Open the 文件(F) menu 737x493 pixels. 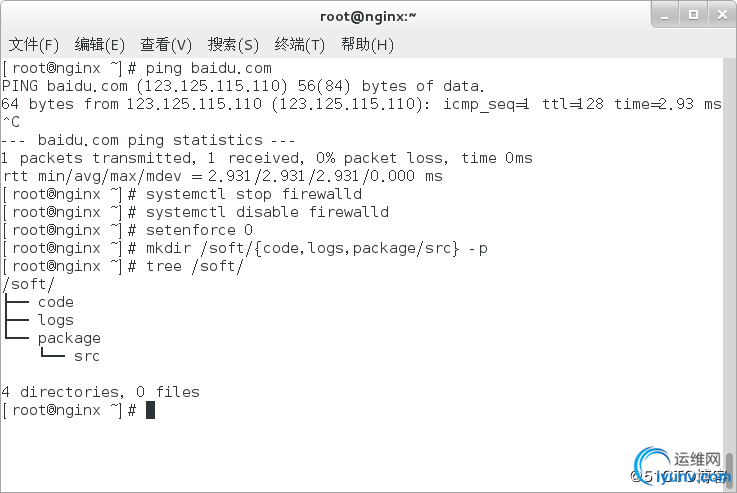tap(33, 44)
